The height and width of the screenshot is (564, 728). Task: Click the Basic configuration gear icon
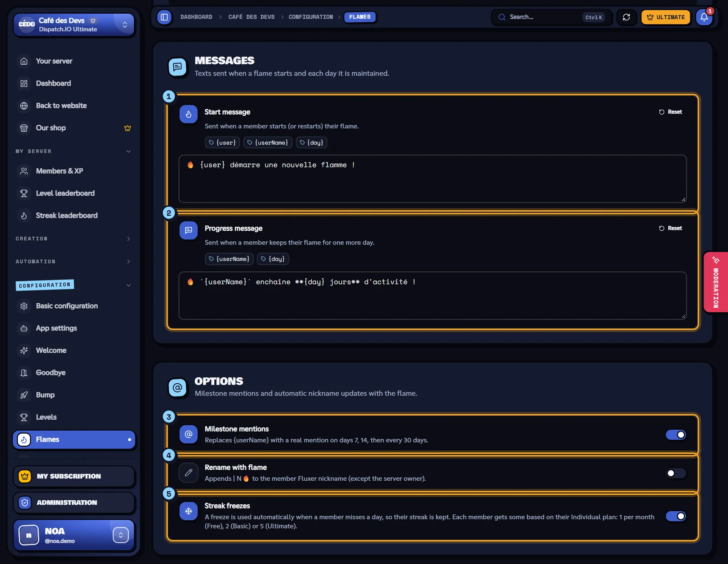(24, 306)
